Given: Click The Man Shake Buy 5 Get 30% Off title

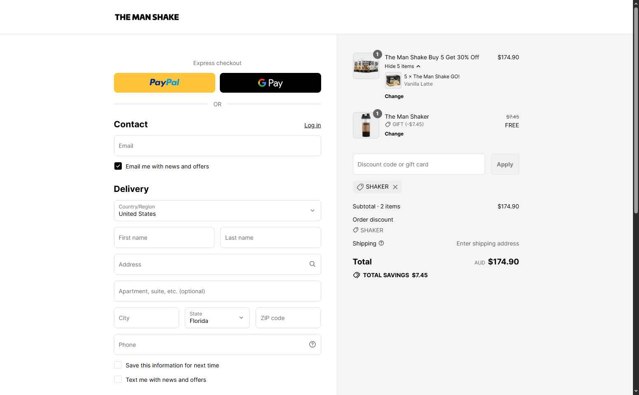Looking at the screenshot, I should pyautogui.click(x=432, y=57).
